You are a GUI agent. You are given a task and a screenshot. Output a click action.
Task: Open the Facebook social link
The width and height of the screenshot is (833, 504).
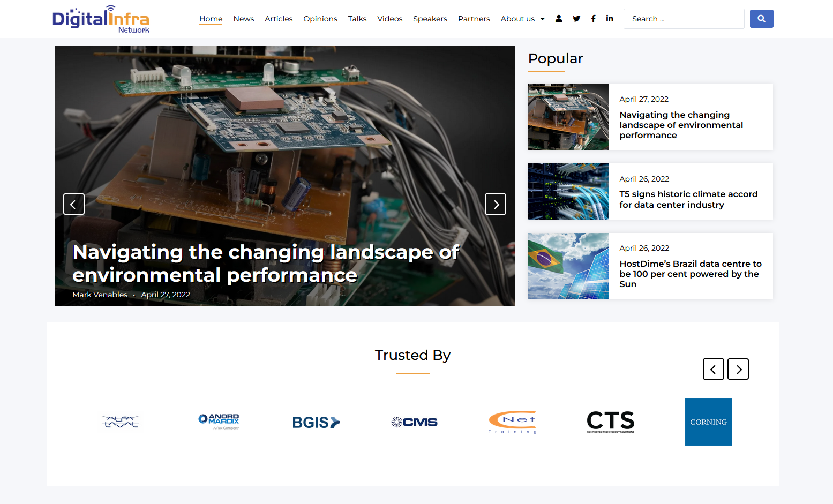coord(593,19)
